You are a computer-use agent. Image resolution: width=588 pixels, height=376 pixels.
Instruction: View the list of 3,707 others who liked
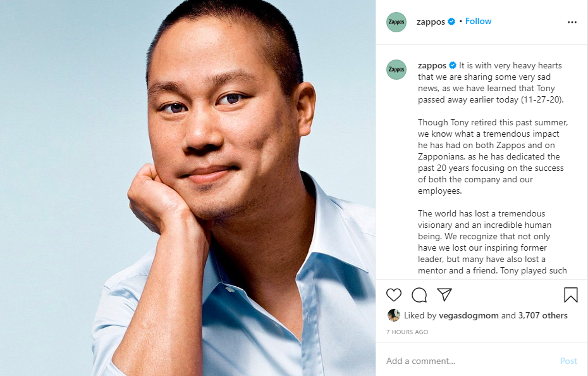(543, 315)
